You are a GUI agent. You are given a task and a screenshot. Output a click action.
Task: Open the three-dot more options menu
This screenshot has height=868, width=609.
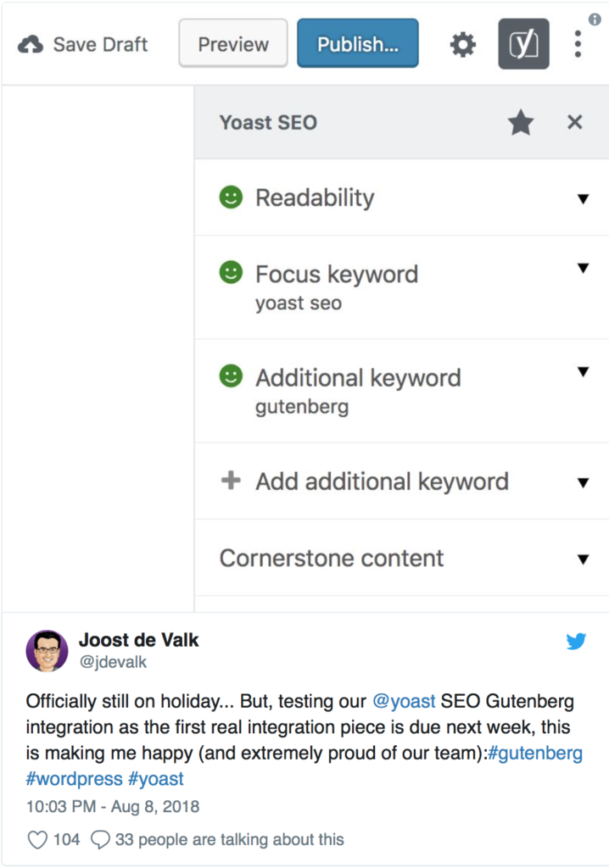578,44
